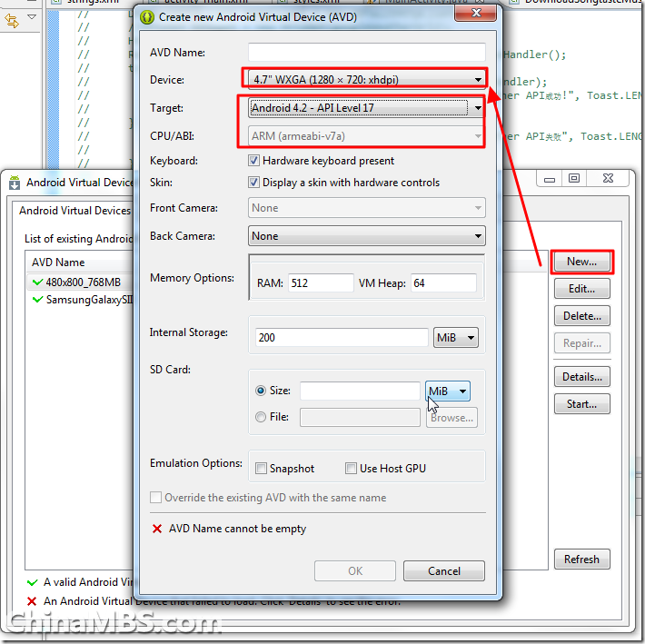Image resolution: width=645 pixels, height=644 pixels.
Task: Click the Start... button in AVD Manager
Action: pyautogui.click(x=581, y=404)
